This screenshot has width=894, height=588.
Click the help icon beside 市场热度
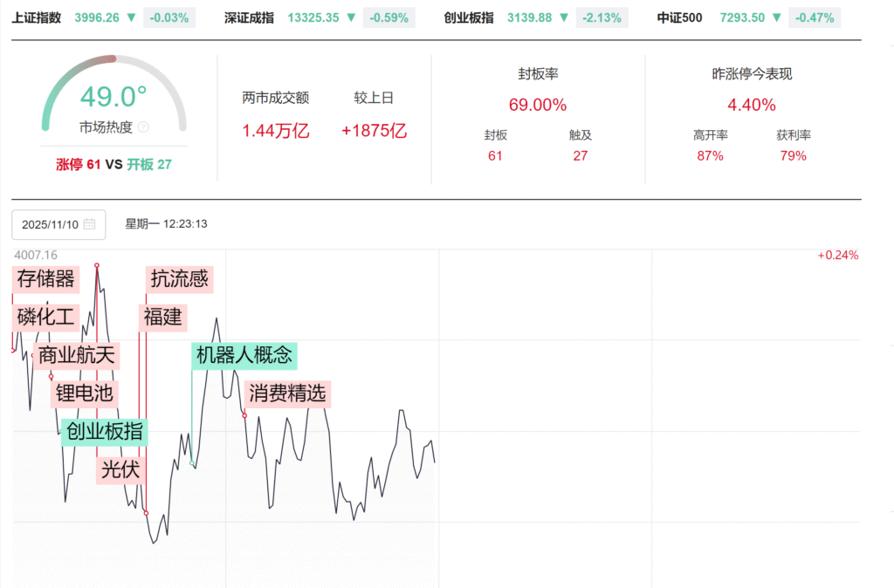pyautogui.click(x=143, y=127)
